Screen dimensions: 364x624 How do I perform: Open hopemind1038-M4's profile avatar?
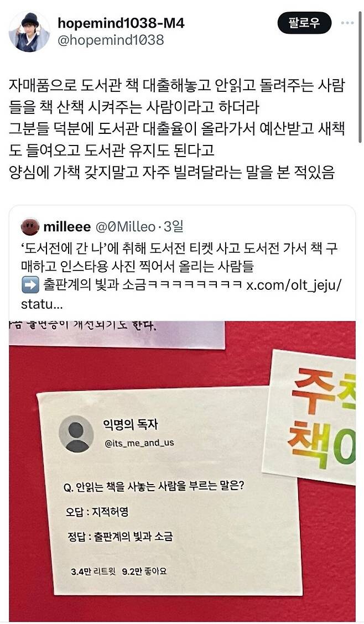tap(29, 32)
